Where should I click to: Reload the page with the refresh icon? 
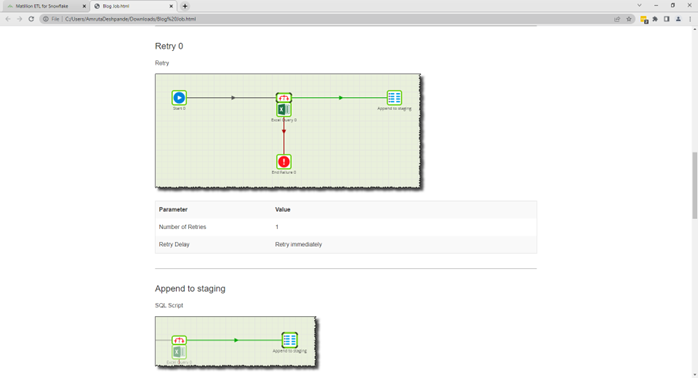pyautogui.click(x=31, y=19)
